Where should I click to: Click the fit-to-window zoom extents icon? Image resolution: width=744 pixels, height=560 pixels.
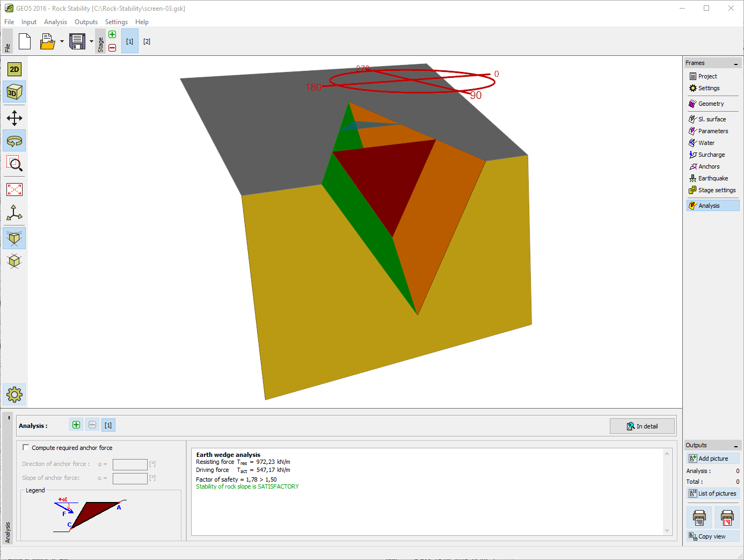(14, 190)
